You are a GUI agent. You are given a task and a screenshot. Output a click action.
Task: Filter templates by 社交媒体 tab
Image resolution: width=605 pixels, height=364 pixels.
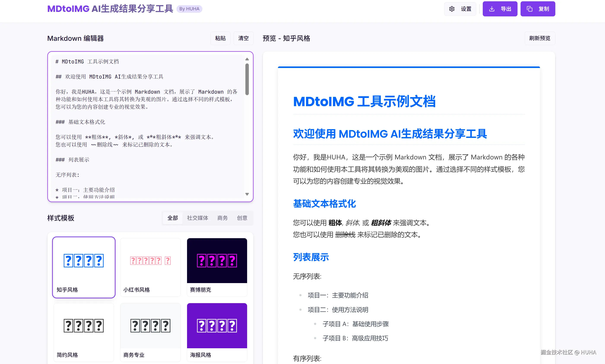click(x=197, y=218)
